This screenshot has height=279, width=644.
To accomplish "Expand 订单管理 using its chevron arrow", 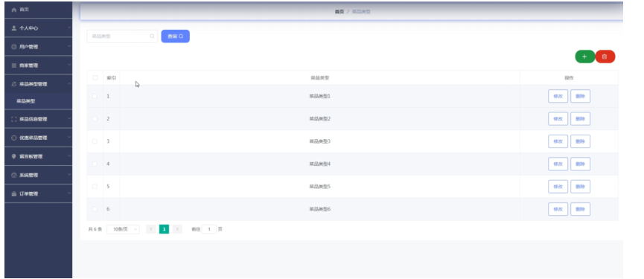I will [x=69, y=193].
